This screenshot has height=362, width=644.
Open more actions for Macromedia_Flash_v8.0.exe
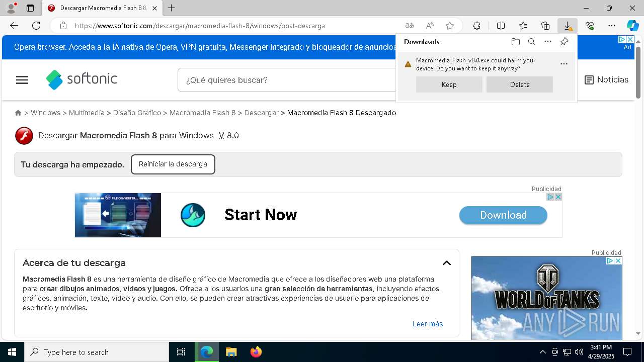(564, 64)
